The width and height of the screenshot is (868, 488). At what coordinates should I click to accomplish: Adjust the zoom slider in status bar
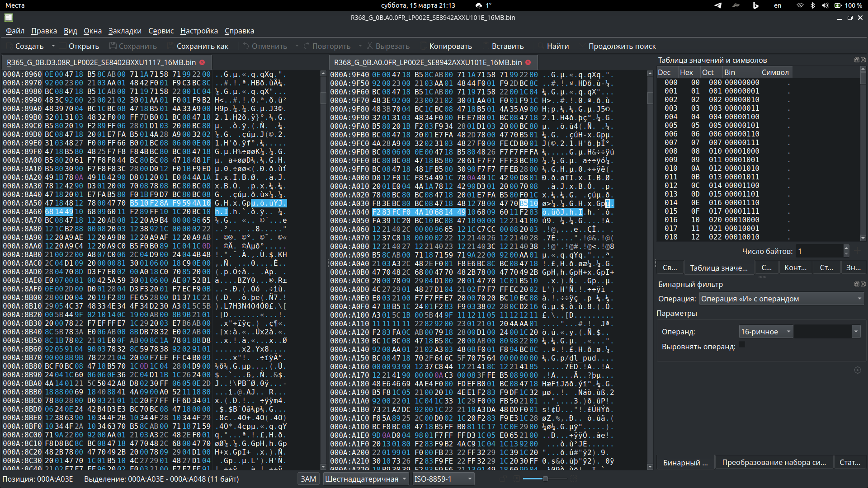coord(545,479)
